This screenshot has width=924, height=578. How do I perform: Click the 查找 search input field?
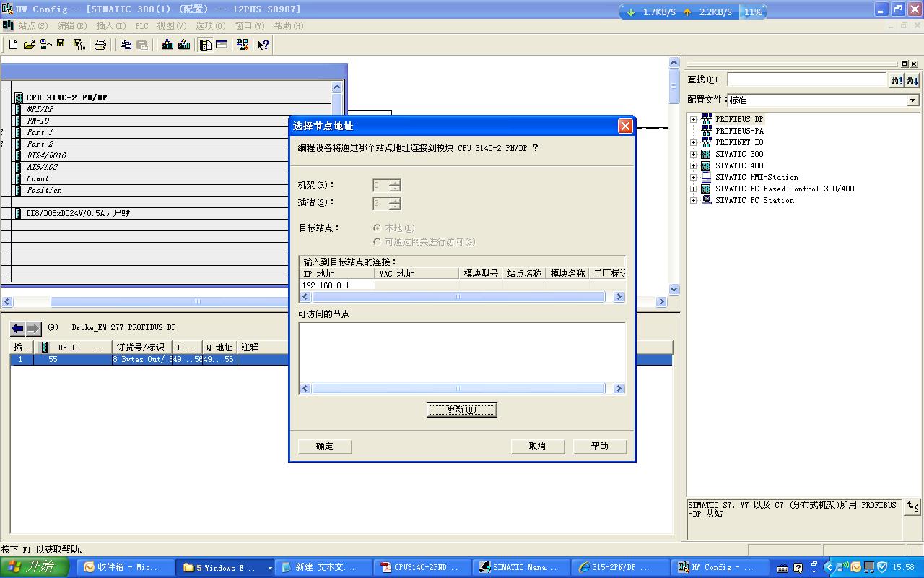[806, 79]
